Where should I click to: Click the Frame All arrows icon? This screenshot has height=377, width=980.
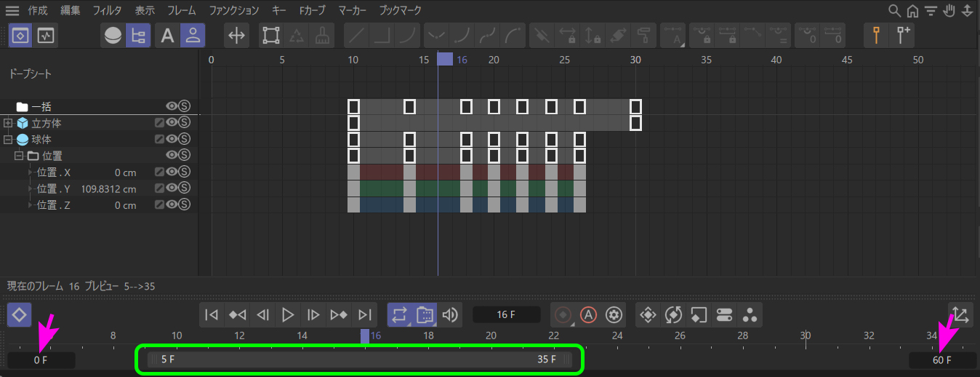pos(236,36)
